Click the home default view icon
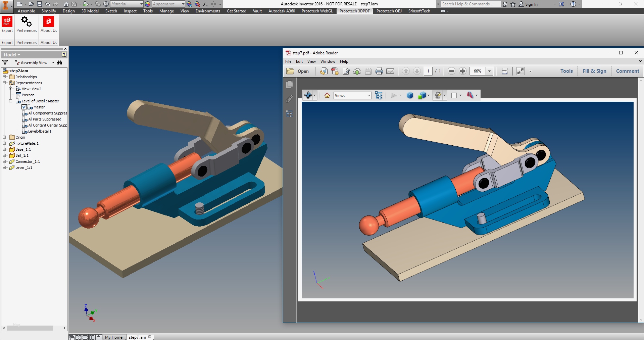644x340 pixels. pos(327,96)
